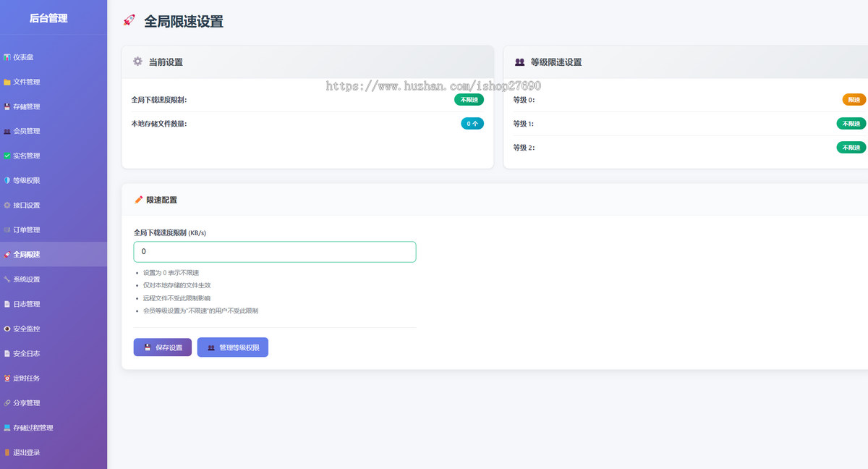Click the green check icon beside 实名管理

7,156
